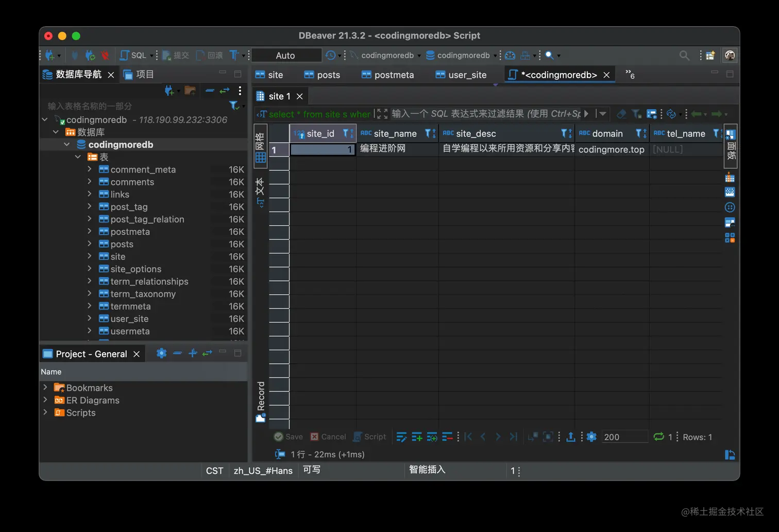Click the fetch size field showing 200
Screen dimensions: 779x532
pyautogui.click(x=623, y=437)
